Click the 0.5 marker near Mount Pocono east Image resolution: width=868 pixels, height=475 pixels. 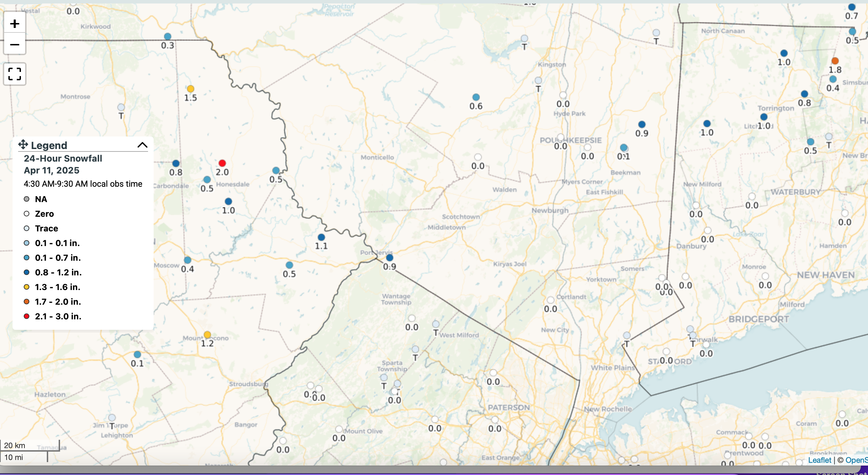(289, 265)
